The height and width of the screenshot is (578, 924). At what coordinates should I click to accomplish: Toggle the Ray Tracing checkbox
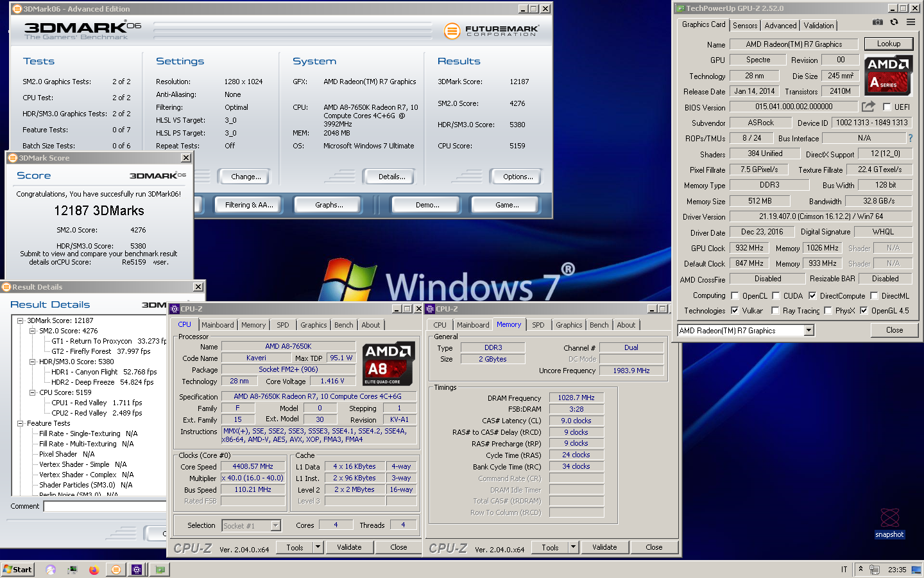(776, 311)
